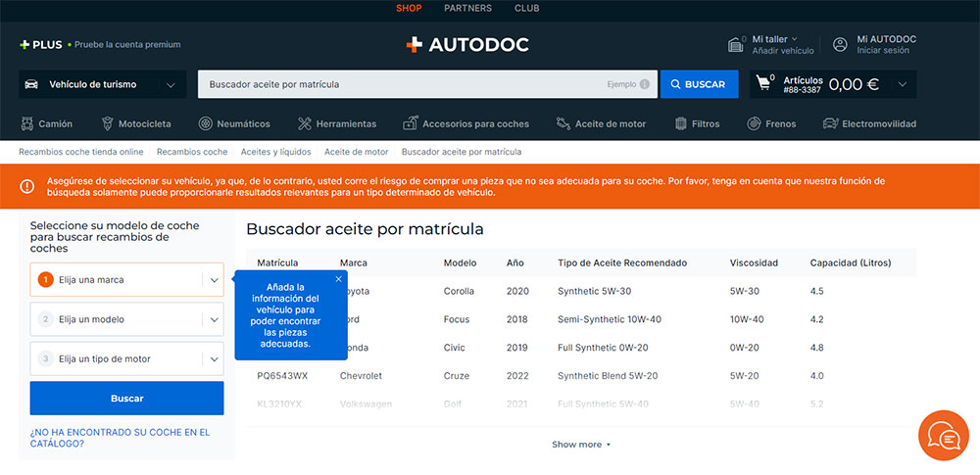Click the Aceites y líquidos breadcrumb link

[x=275, y=152]
